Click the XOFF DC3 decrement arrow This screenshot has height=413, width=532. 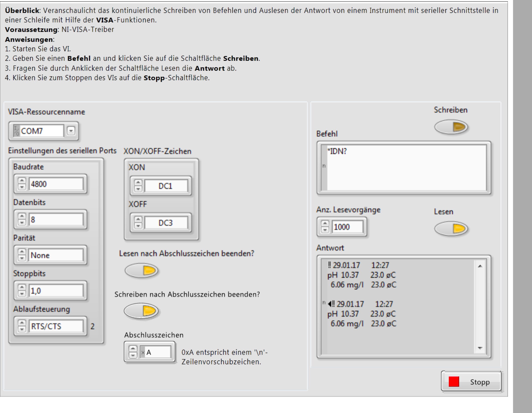(x=138, y=225)
